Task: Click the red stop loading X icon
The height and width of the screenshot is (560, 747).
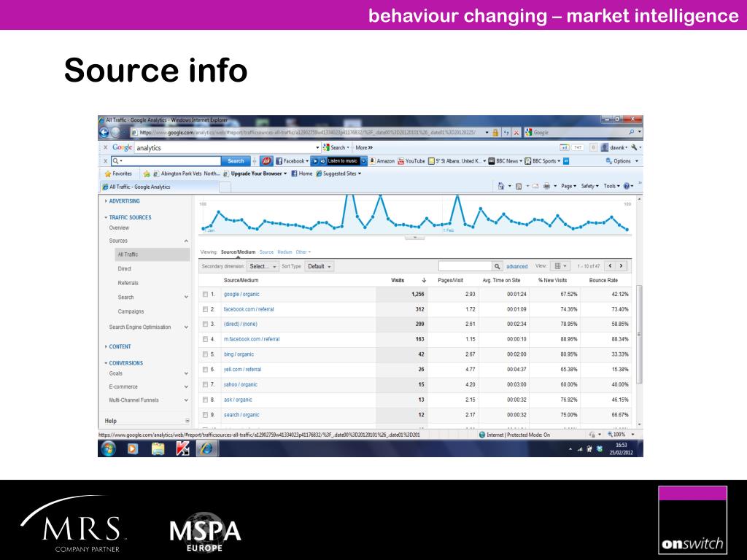Action: click(516, 133)
